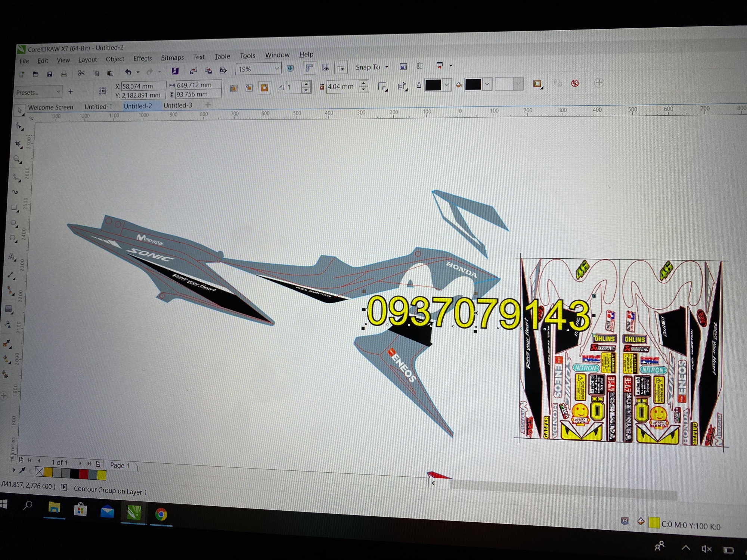Click the Paste icon
Image resolution: width=747 pixels, height=560 pixels.
click(x=110, y=72)
